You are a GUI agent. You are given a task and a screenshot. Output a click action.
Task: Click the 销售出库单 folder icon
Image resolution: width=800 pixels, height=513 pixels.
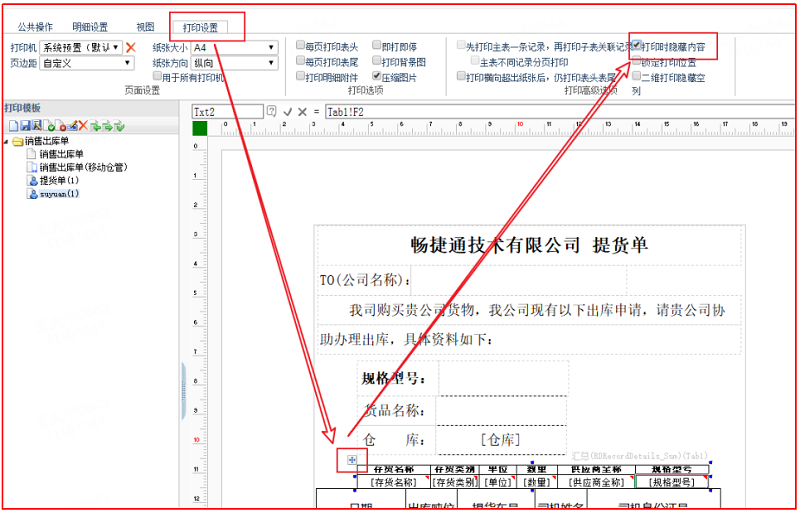(x=18, y=141)
